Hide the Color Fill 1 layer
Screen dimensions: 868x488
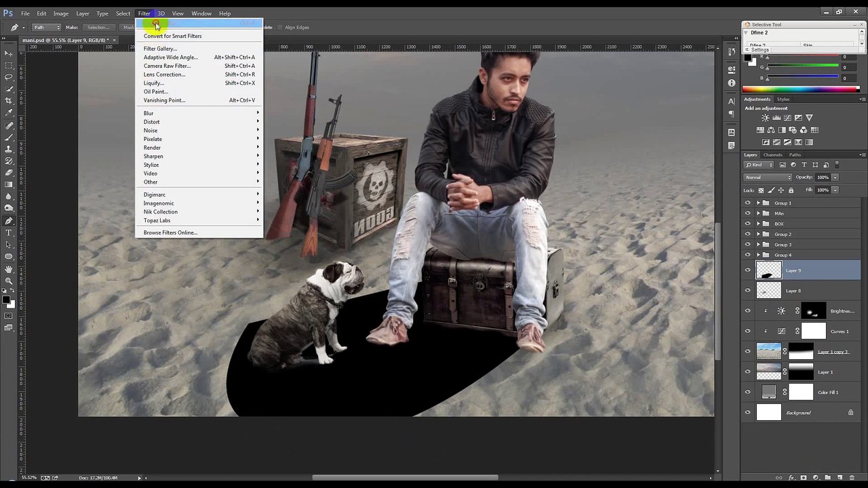[x=748, y=392]
